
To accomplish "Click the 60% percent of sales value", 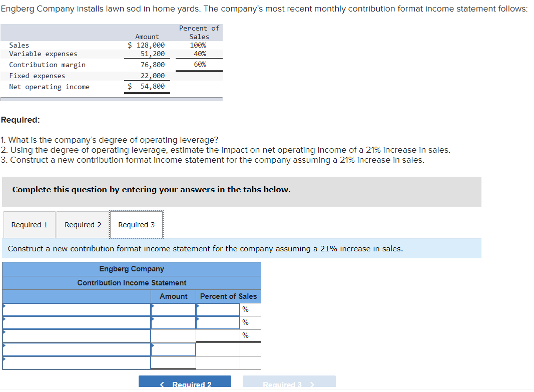I will [x=200, y=64].
